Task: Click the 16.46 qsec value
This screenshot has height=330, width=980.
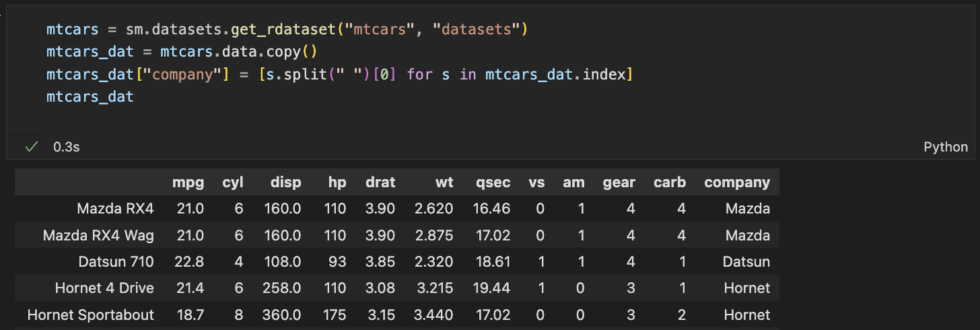Action: 492,209
